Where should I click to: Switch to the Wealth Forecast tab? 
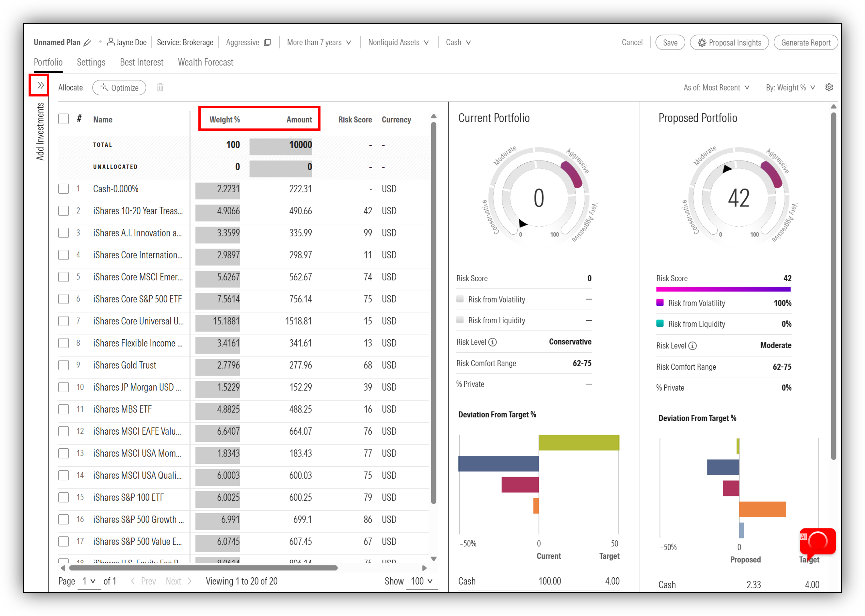tap(206, 62)
